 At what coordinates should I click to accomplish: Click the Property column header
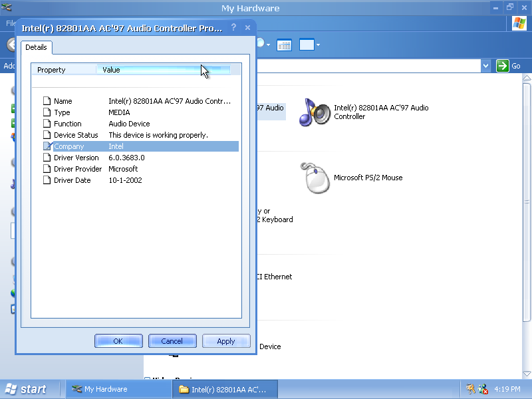(64, 70)
